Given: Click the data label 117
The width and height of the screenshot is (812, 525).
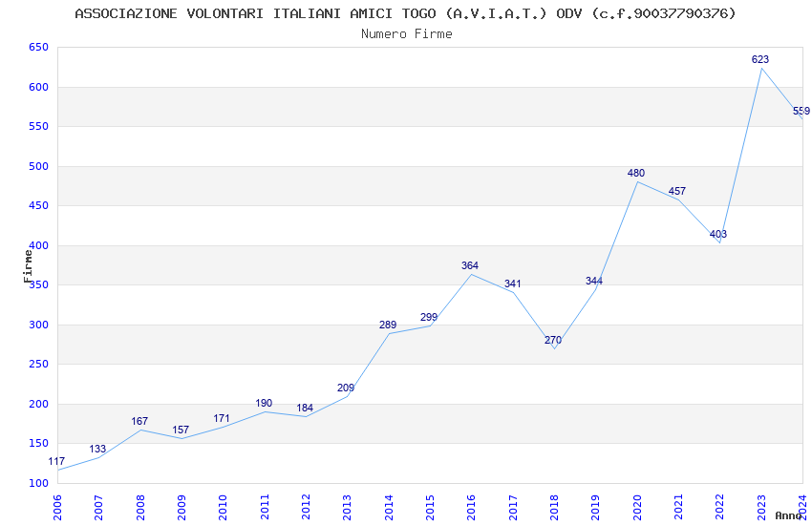Looking at the screenshot, I should coord(56,461).
